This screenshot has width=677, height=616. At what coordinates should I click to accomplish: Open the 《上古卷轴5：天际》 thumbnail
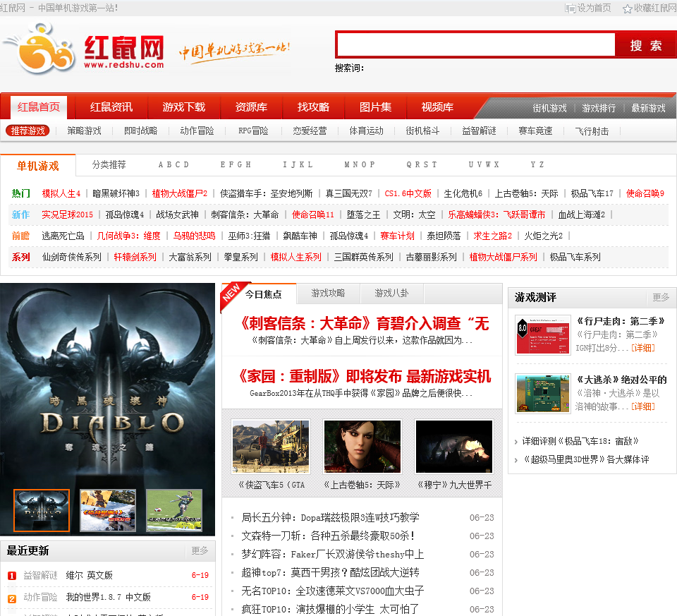pyautogui.click(x=362, y=446)
